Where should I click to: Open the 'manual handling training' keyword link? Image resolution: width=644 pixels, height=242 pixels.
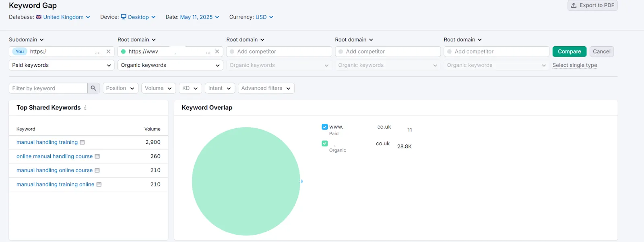tap(47, 142)
